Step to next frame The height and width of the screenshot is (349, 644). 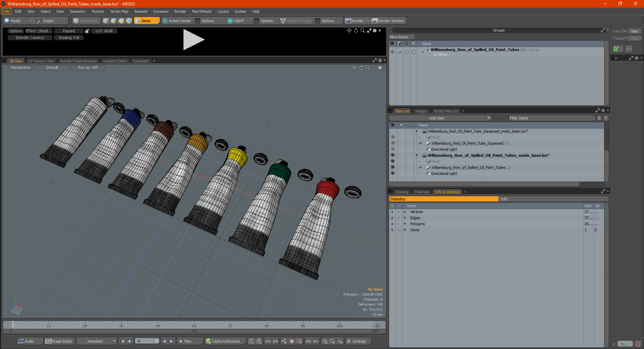coord(164,341)
